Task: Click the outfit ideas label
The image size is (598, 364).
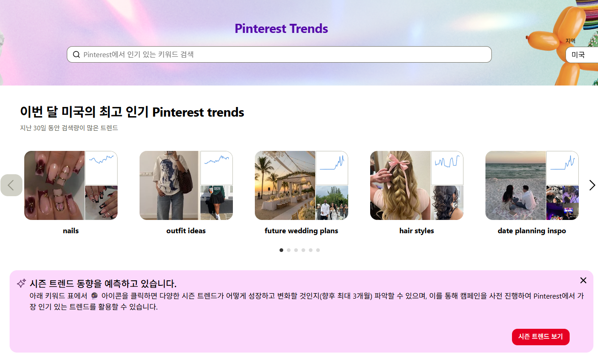Action: pyautogui.click(x=186, y=231)
